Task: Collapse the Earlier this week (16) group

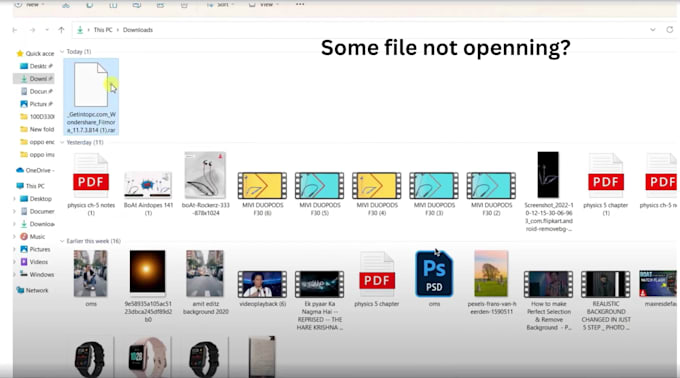Action: (62, 241)
